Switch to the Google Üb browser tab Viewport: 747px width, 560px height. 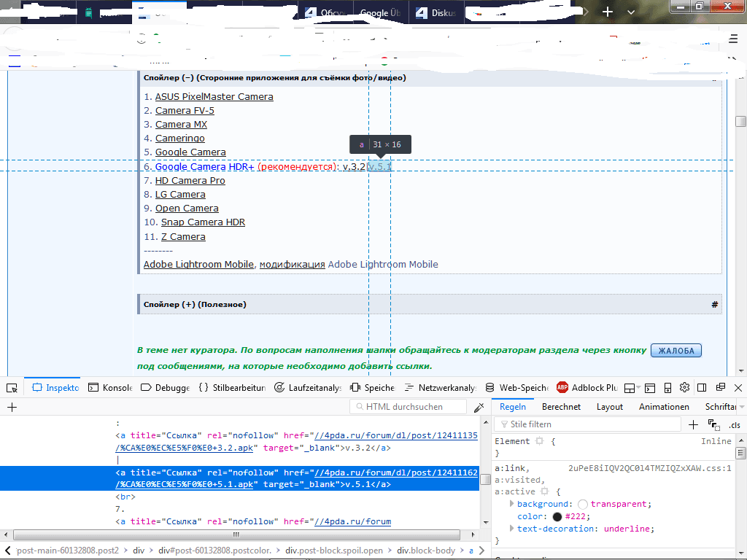click(380, 13)
